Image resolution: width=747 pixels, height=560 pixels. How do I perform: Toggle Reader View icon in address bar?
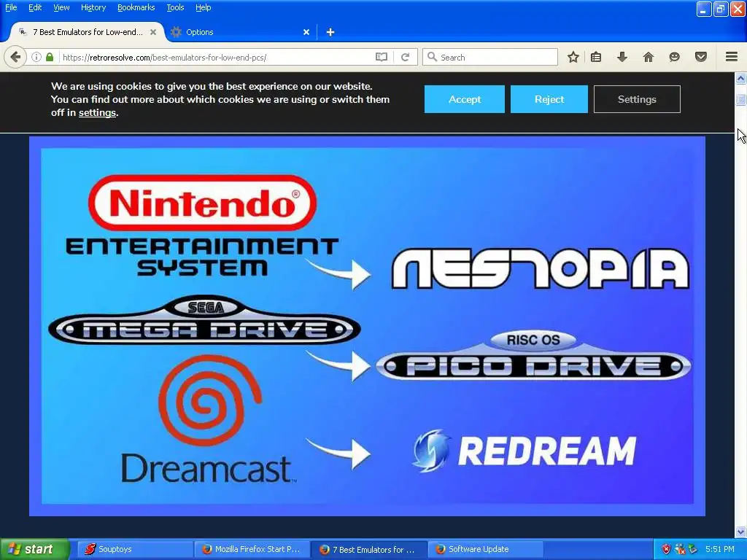(381, 57)
